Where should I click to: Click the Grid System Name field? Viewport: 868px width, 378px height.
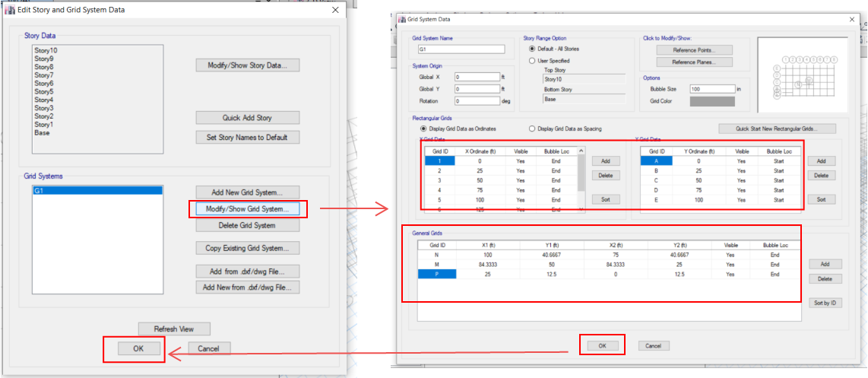point(461,49)
